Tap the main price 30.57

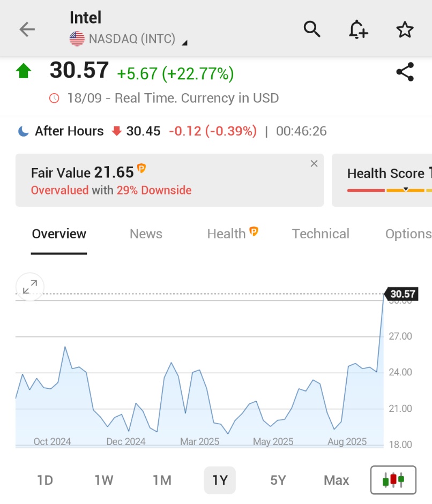[79, 70]
